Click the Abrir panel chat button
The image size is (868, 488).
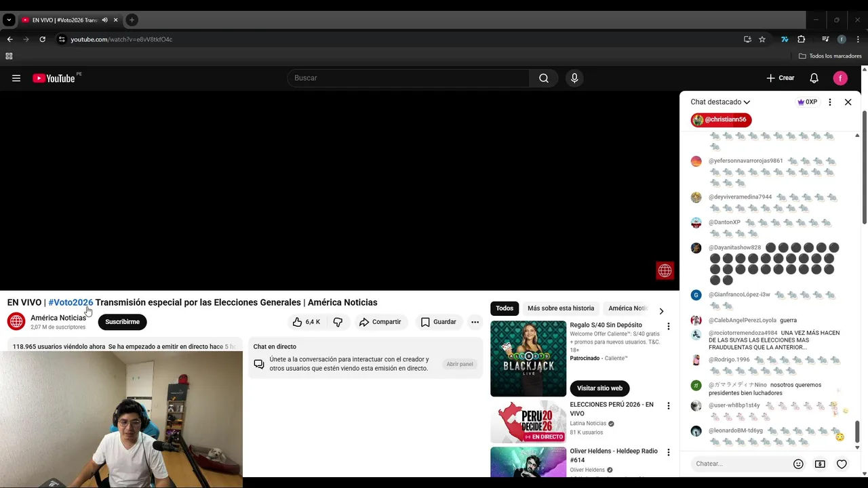[460, 364]
